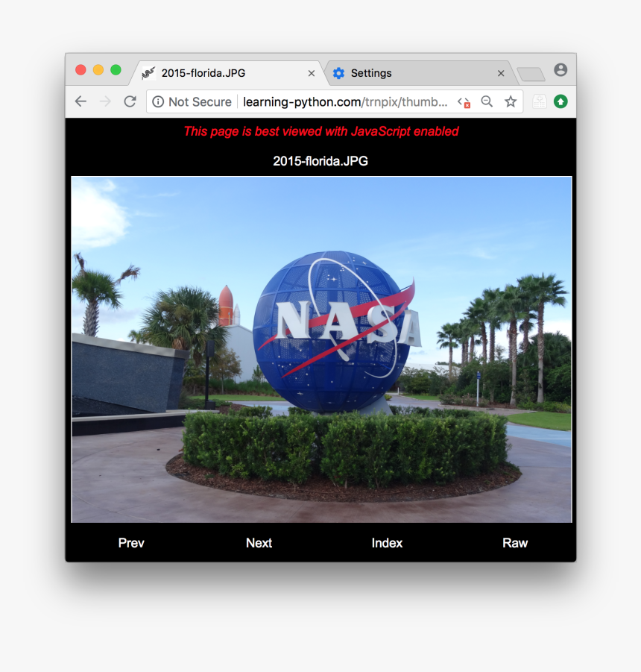Open a new tab with the new-tab button
Screen dimensions: 641x672
tap(531, 74)
